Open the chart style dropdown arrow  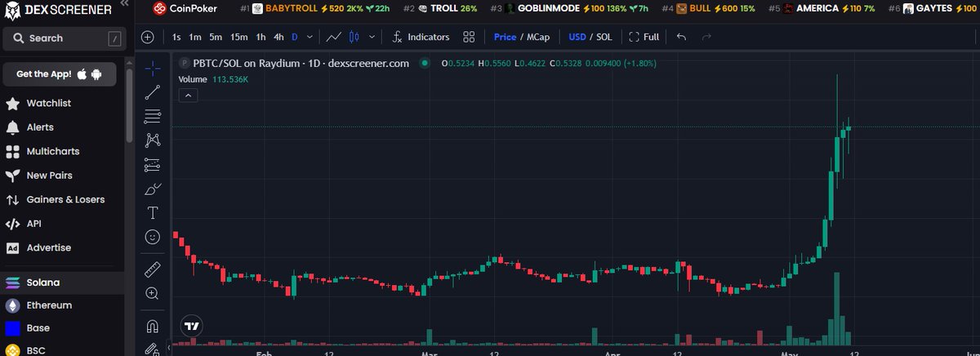click(x=372, y=37)
